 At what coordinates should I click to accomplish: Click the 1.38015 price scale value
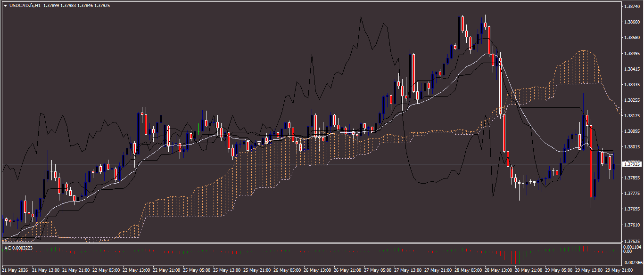click(x=632, y=147)
